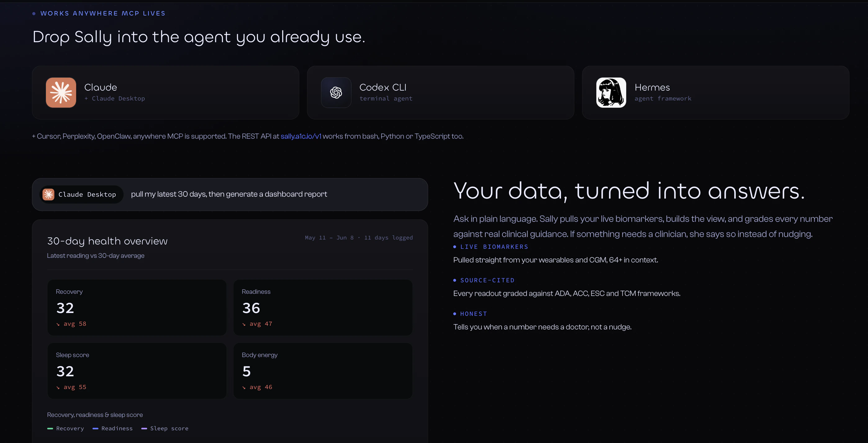Click the Claude Desktop chip
868x443 pixels.
coord(81,194)
